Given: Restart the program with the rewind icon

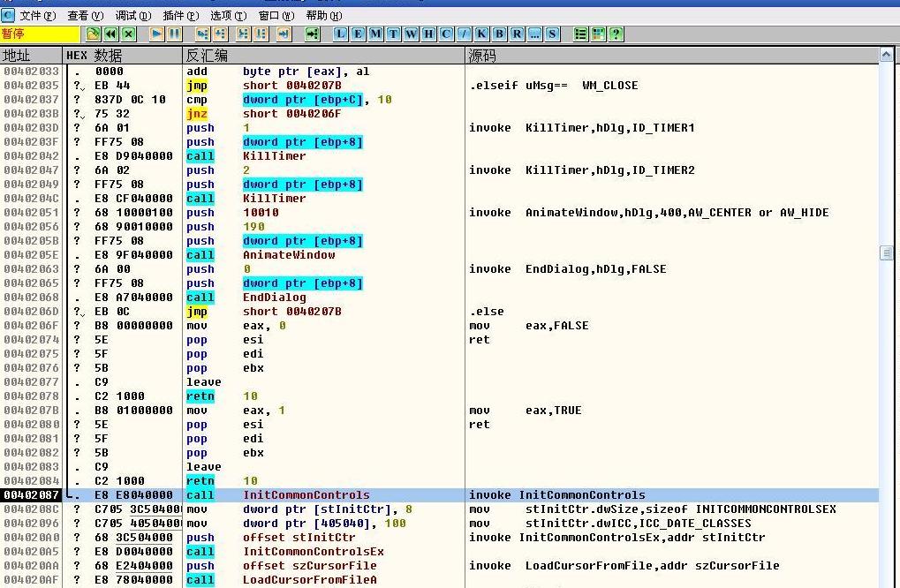Looking at the screenshot, I should point(110,34).
